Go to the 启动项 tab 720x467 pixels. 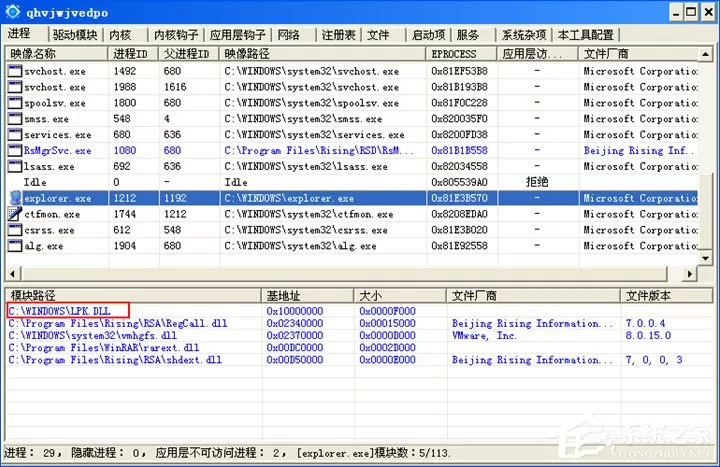[428, 35]
